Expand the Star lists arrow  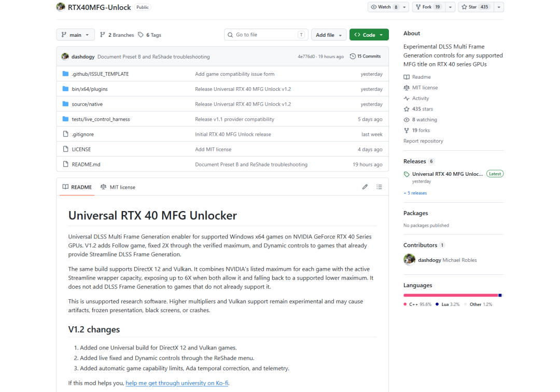coord(499,7)
